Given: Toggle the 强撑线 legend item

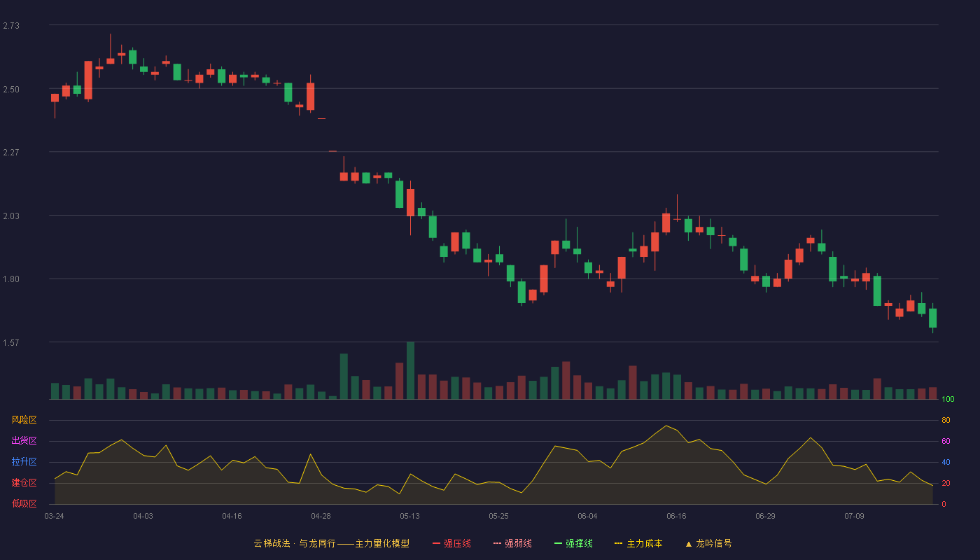Looking at the screenshot, I should [x=573, y=543].
